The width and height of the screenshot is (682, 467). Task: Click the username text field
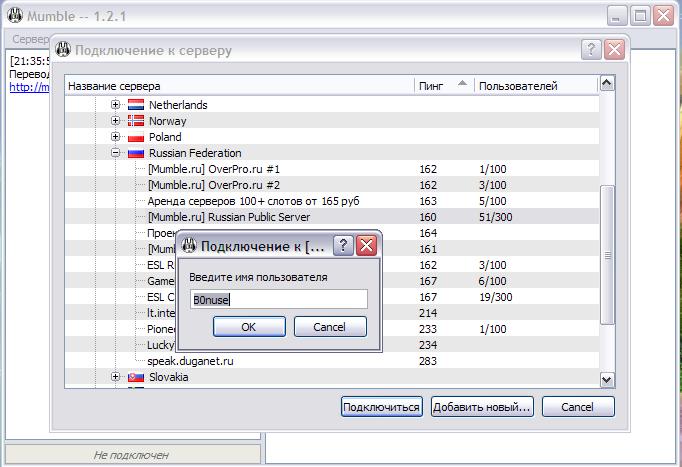[x=278, y=298]
